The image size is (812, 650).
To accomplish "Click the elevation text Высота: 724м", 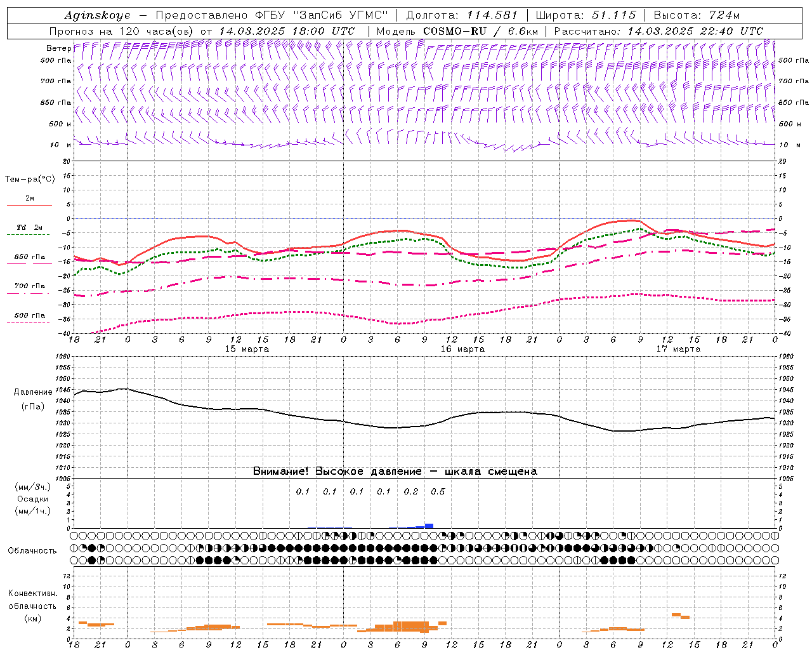I will [x=697, y=15].
